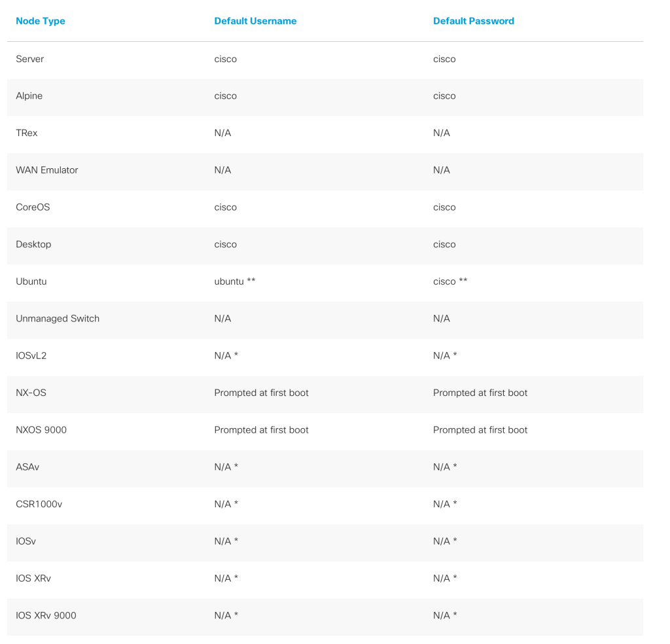Select the Server node type cell

click(30, 59)
